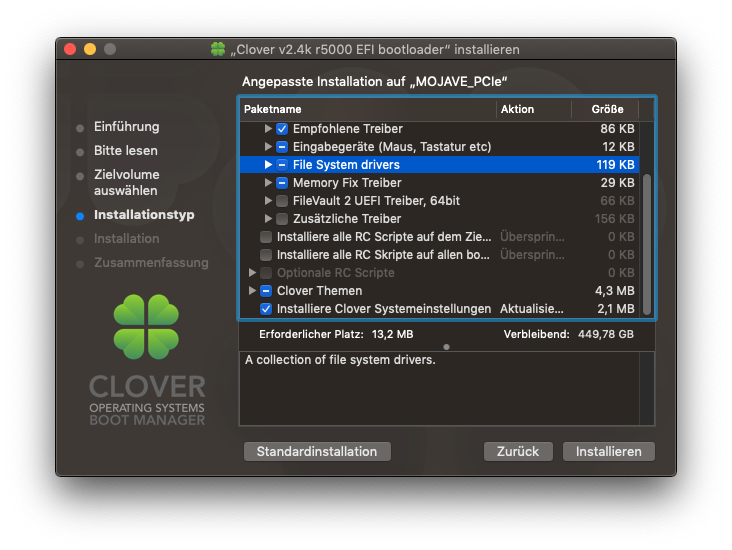
Task: Select the Bitte lesen step
Action: tap(126, 151)
